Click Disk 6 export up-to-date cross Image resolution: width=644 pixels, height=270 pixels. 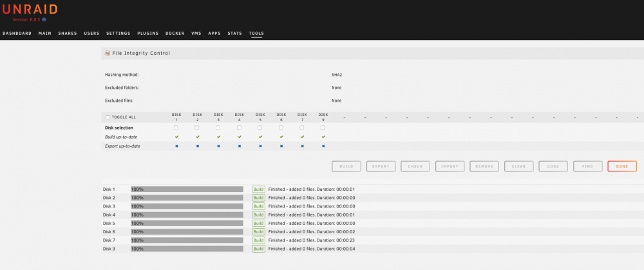281,146
